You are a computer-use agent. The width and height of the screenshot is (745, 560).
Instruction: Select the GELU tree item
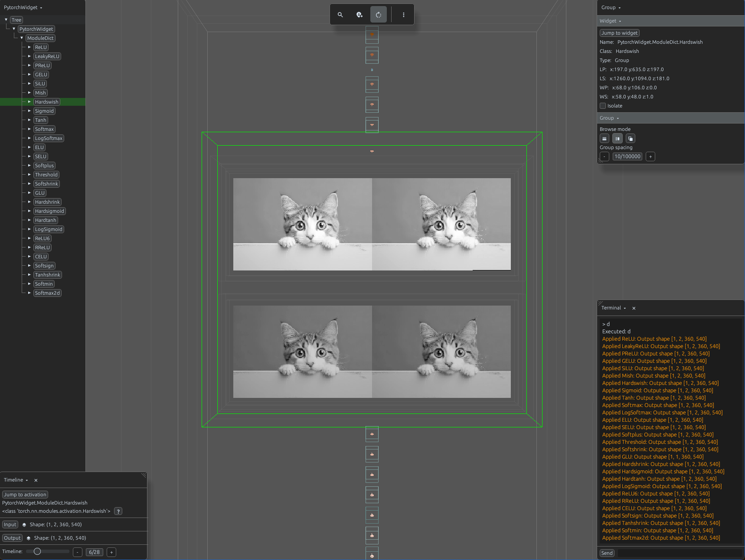[41, 75]
